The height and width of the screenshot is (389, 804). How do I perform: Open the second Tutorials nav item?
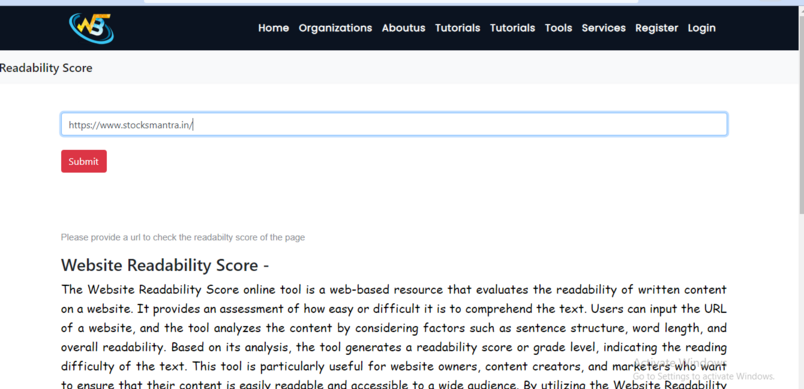click(512, 28)
